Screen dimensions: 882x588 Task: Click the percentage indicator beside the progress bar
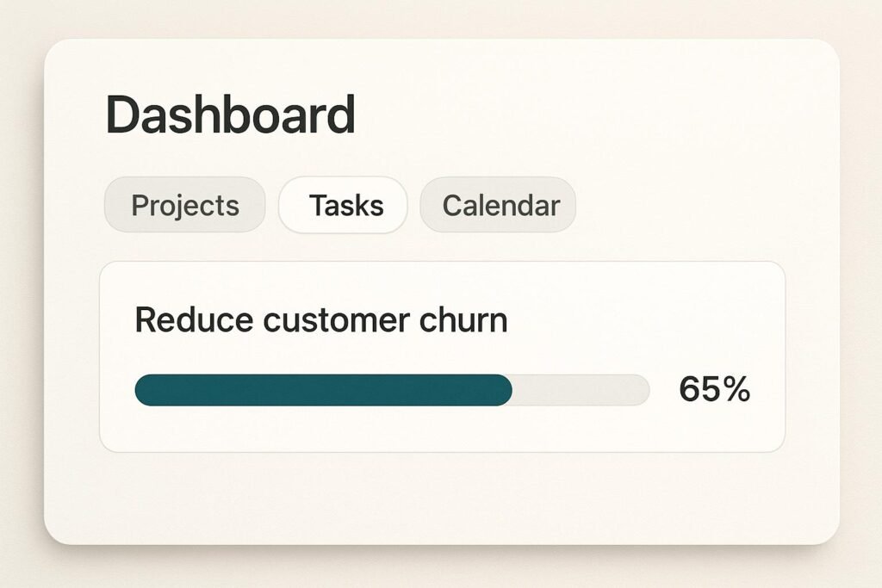(716, 390)
